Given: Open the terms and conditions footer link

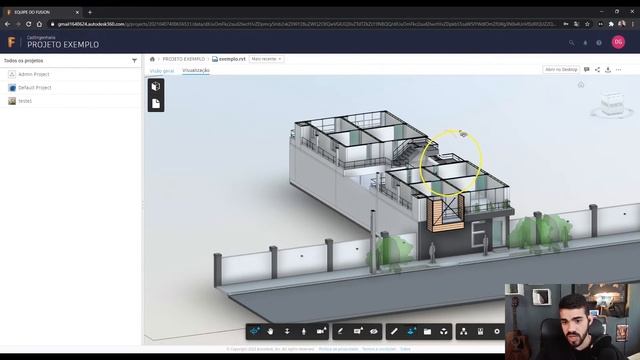Looking at the screenshot, I should tap(379, 349).
